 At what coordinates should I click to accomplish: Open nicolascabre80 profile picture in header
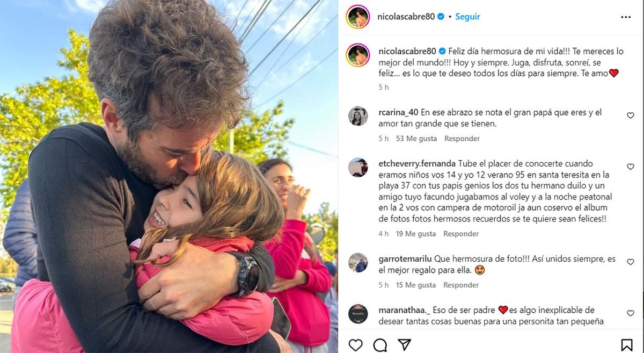[x=358, y=17]
